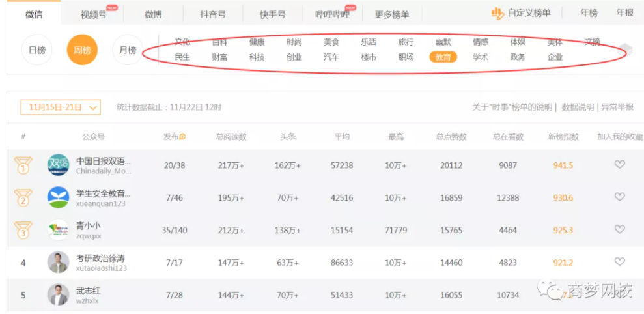644x314 pixels.
Task: Open the 更多榜单 tab
Action: click(392, 15)
